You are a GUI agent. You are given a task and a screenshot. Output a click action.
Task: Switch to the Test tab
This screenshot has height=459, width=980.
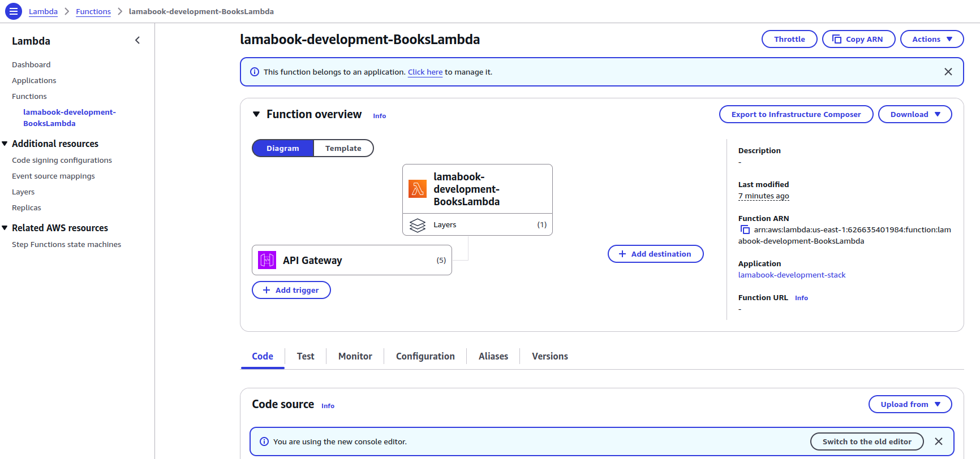pyautogui.click(x=306, y=356)
